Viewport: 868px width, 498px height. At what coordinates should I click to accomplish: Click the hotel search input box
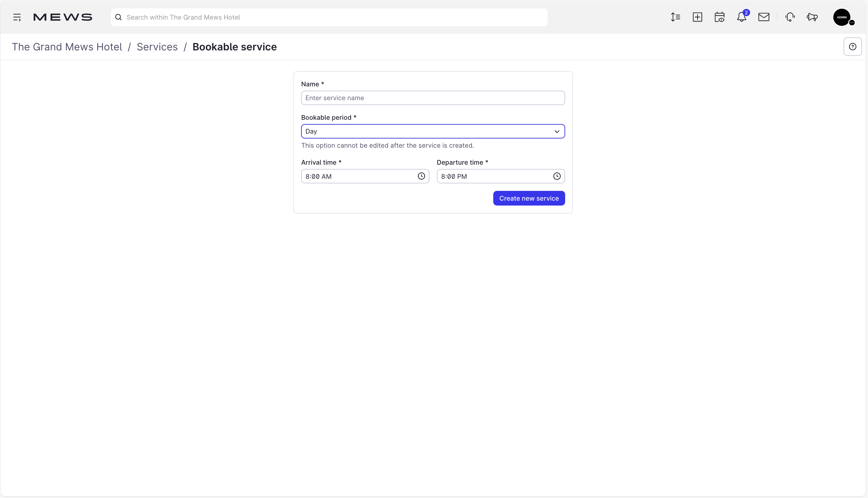pyautogui.click(x=329, y=17)
